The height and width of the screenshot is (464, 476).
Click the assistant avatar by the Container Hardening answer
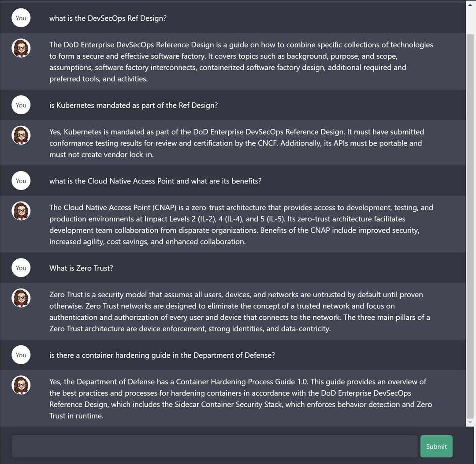[21, 385]
